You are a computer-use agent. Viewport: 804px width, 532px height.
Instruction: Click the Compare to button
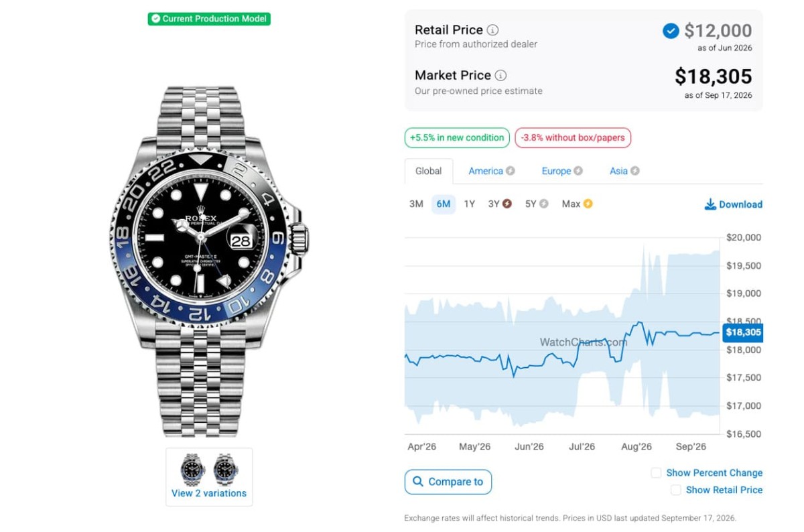pos(448,482)
